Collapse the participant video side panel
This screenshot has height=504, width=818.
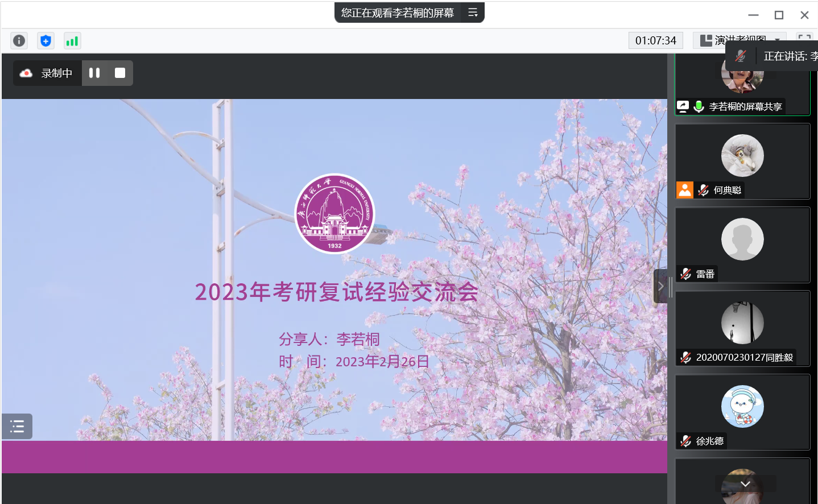[x=660, y=286]
